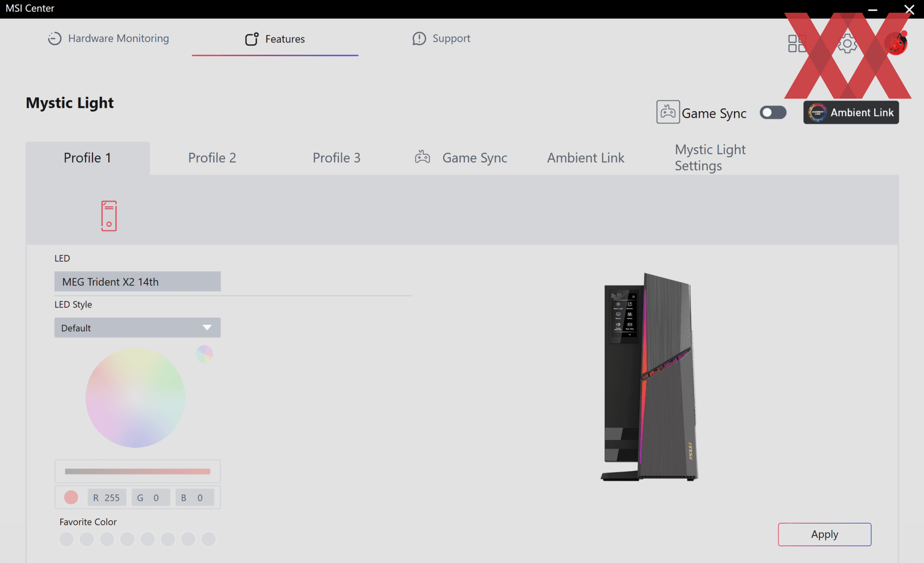924x563 pixels.
Task: Switch to the Features tab
Action: (x=275, y=39)
